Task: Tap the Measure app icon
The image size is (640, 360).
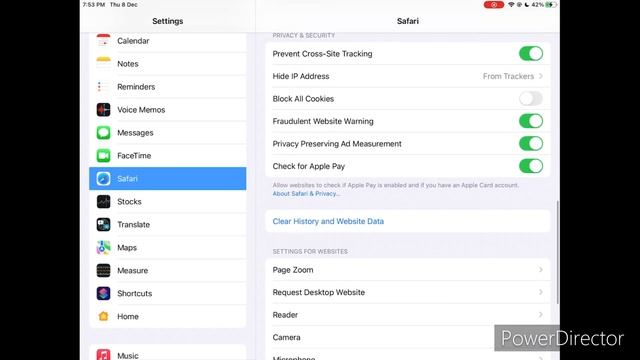Action: click(103, 270)
